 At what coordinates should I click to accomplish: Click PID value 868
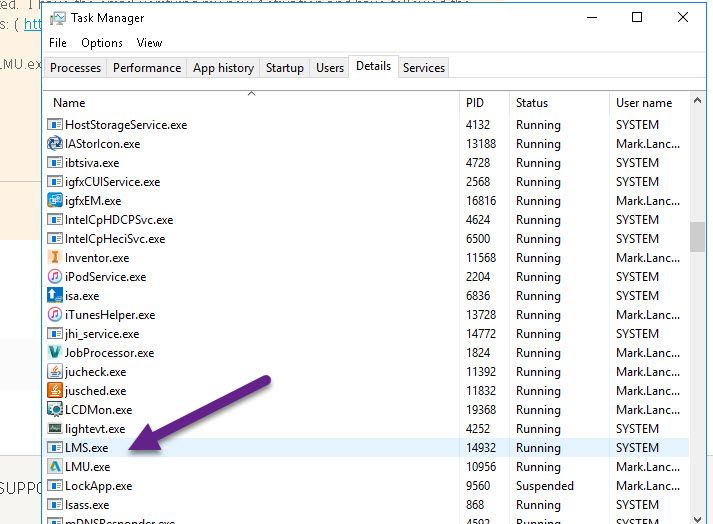click(x=475, y=505)
